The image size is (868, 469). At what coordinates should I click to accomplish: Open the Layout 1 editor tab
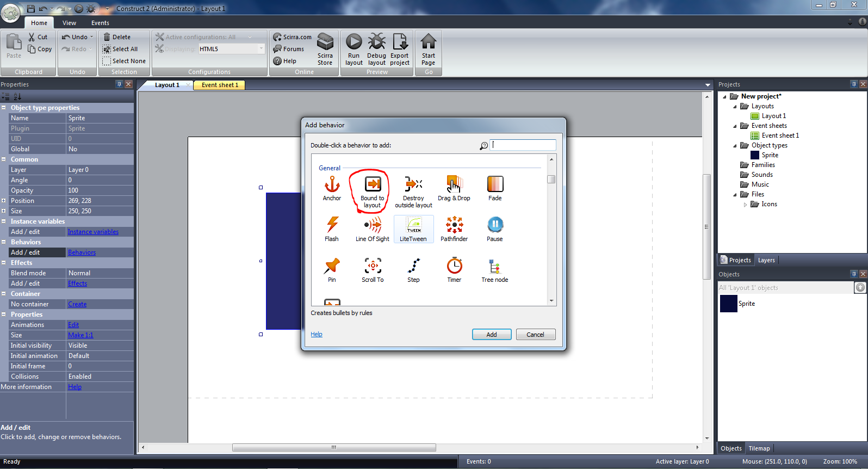click(167, 85)
